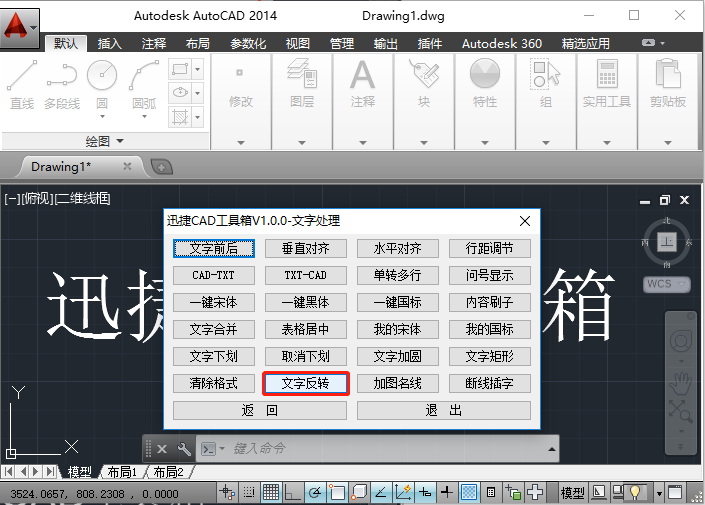Screen dimensions: 705x505
Task: Expand the command line history arrow
Action: (552, 449)
